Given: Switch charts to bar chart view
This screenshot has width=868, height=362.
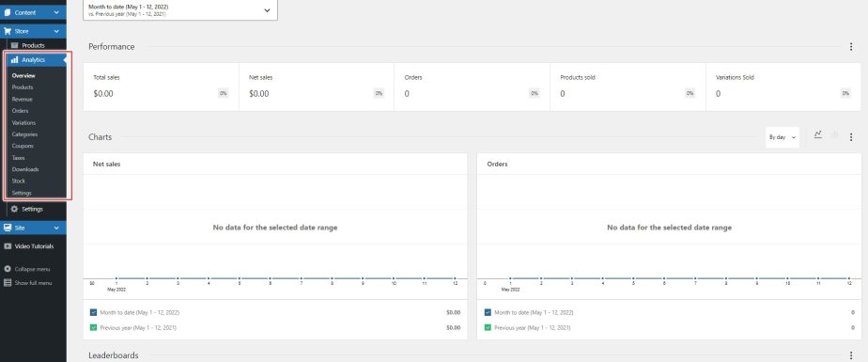Looking at the screenshot, I should click(835, 134).
